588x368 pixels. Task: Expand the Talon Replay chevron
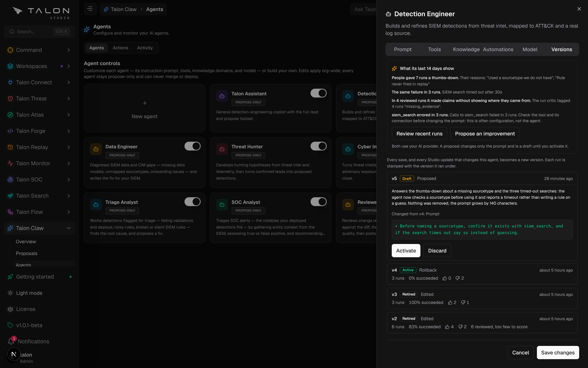point(69,147)
